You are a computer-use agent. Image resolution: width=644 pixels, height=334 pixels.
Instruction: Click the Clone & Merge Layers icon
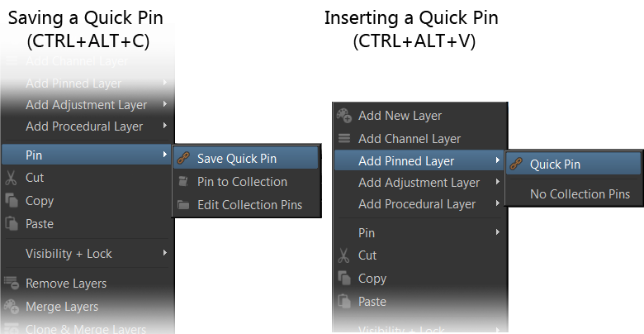[12, 329]
